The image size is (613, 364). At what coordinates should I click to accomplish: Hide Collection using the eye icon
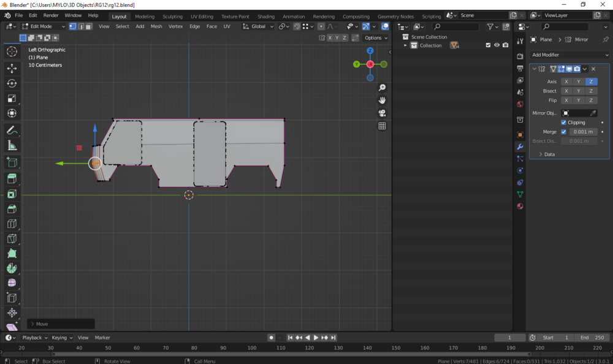497,45
